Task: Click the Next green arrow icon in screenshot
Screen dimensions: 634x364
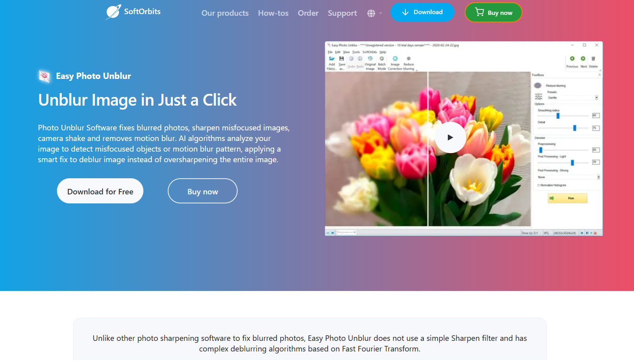Action: [x=583, y=59]
